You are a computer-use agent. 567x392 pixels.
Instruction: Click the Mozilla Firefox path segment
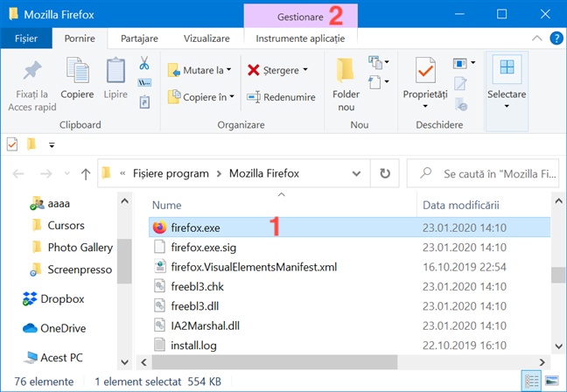coord(264,173)
